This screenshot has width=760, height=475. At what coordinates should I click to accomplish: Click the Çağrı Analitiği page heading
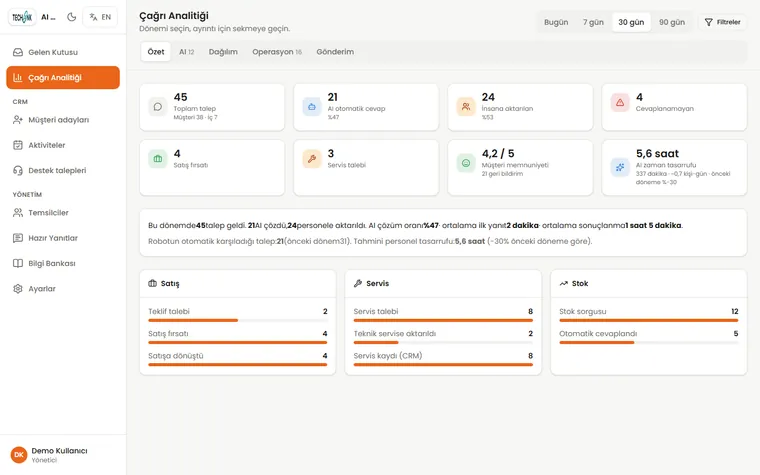point(174,16)
